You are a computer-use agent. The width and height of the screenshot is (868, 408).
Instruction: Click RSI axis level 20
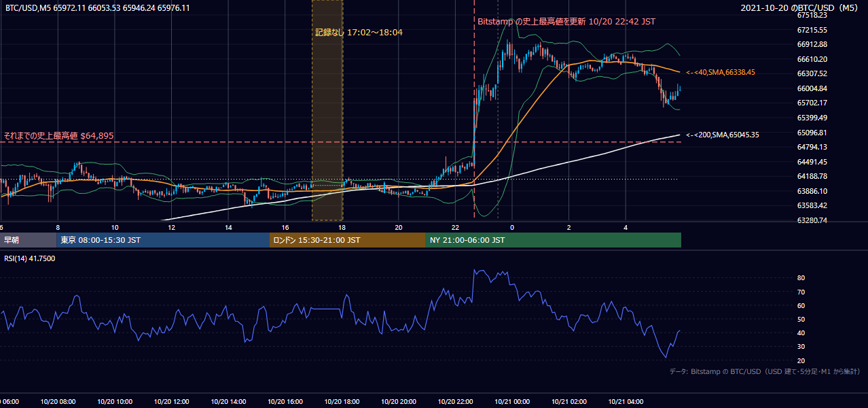tap(801, 360)
